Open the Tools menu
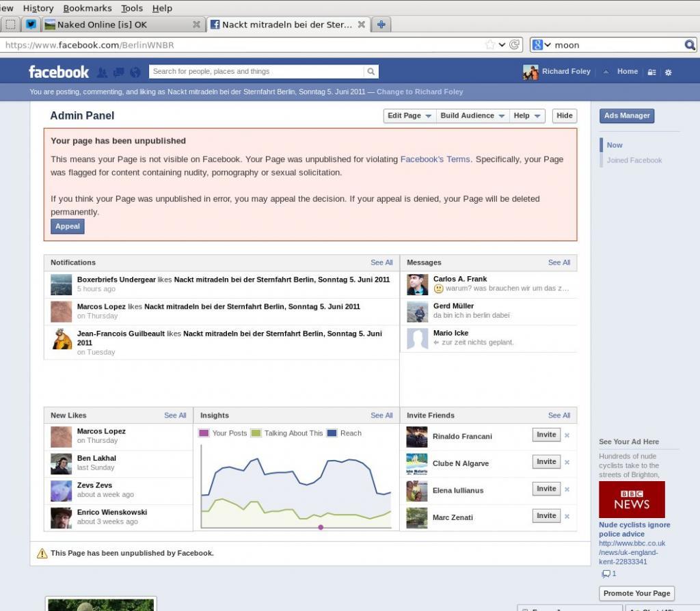 [132, 8]
